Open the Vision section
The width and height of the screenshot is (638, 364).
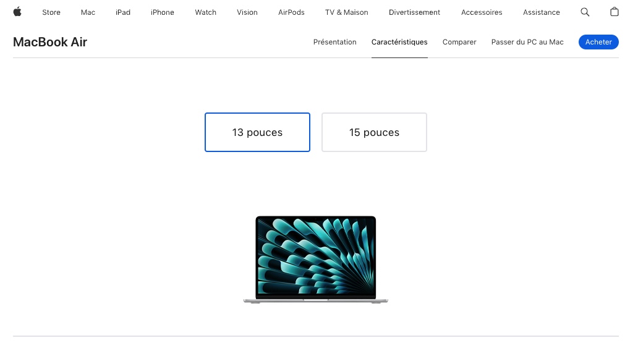tap(247, 12)
